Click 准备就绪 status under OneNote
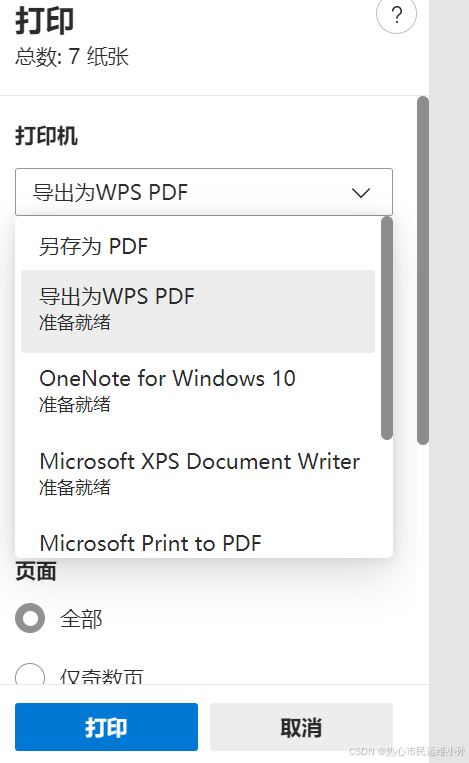This screenshot has width=469, height=763. (75, 405)
